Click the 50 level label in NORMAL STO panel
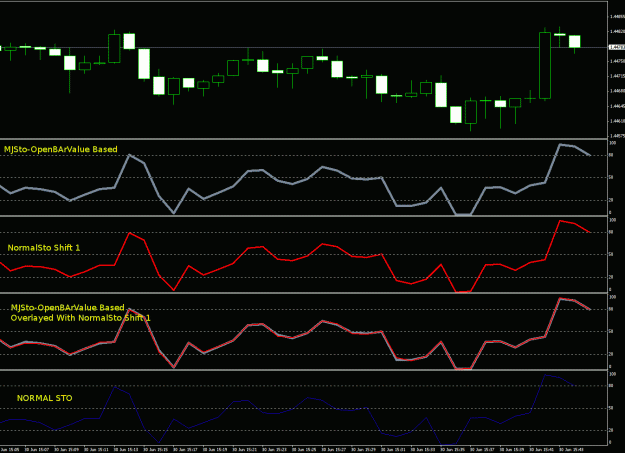625x453 pixels. [x=612, y=408]
